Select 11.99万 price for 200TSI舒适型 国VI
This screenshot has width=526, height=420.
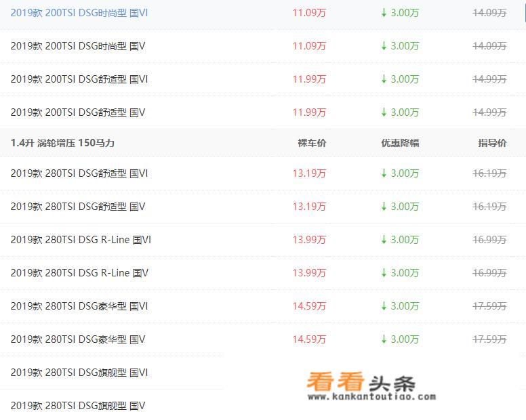coord(309,79)
